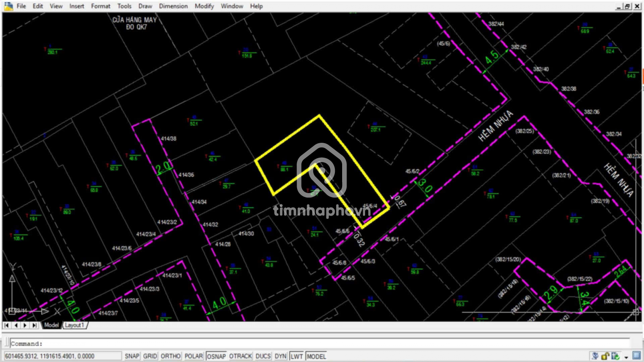Select the '414/30' address label
This screenshot has width=644, height=362.
click(246, 233)
